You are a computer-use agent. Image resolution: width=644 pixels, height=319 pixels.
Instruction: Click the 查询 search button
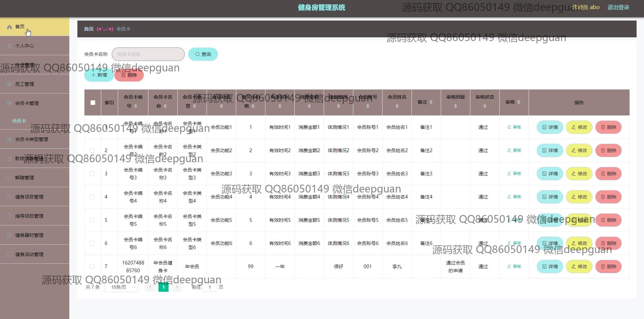(x=203, y=54)
